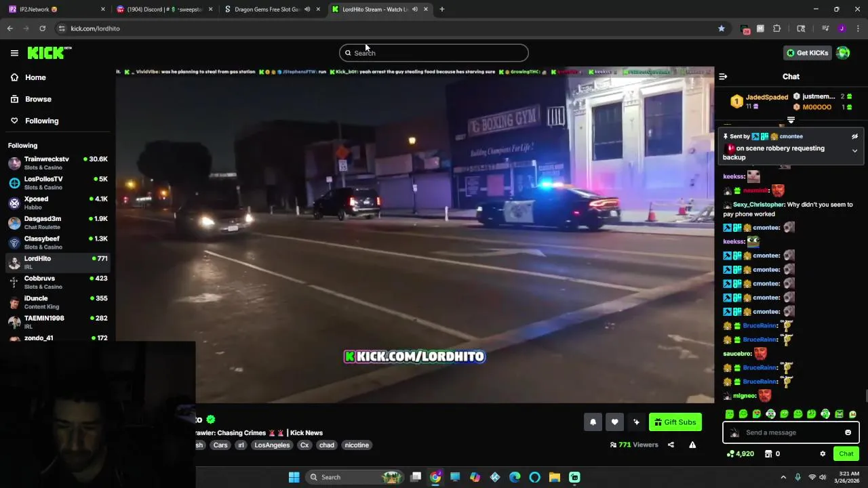Send message with Chat button

(846, 453)
